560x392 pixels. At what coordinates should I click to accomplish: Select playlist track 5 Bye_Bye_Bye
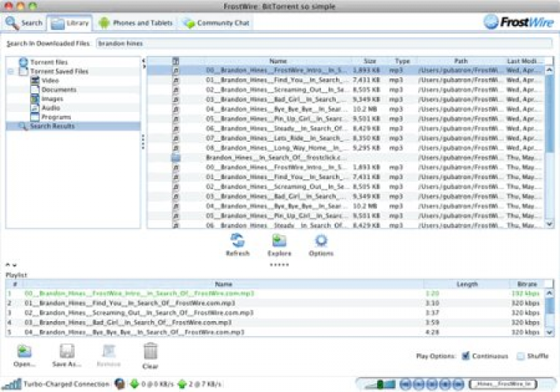(x=275, y=332)
